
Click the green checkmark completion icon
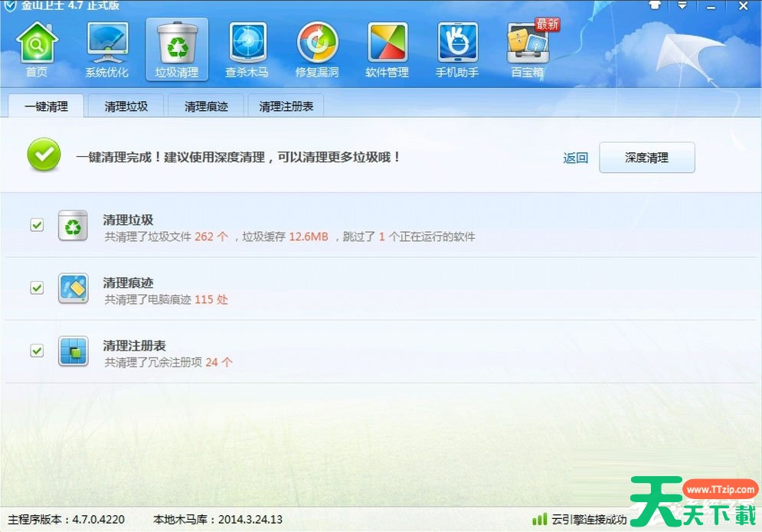point(44,155)
